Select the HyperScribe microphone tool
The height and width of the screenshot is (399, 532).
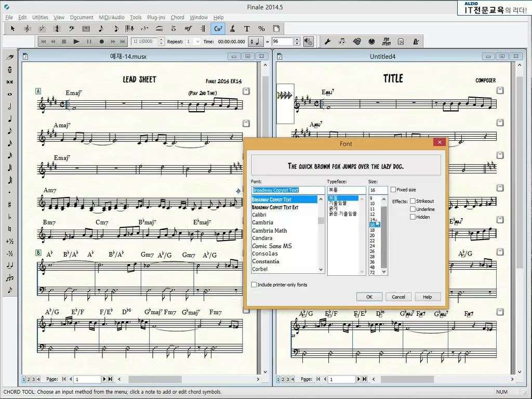[x=130, y=29]
